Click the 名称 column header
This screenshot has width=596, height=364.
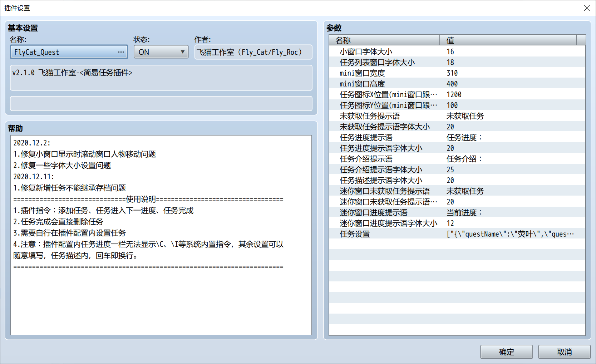coord(384,40)
